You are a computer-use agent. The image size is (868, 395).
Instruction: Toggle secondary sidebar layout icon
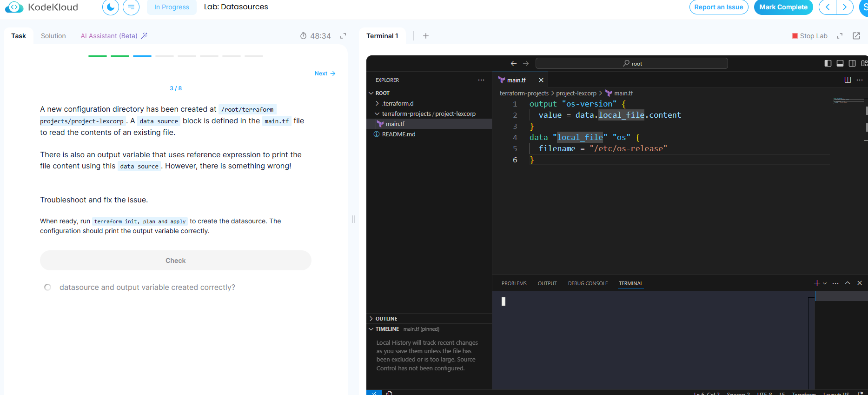(852, 63)
